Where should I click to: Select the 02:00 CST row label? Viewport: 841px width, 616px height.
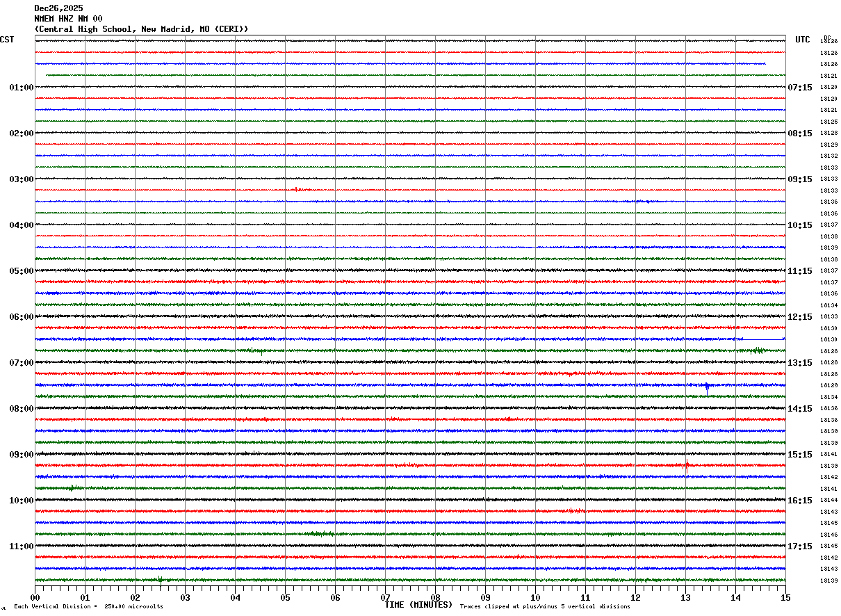[22, 133]
